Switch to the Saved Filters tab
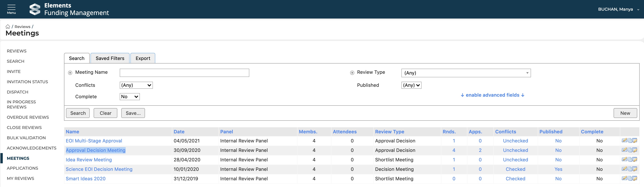 click(x=110, y=58)
